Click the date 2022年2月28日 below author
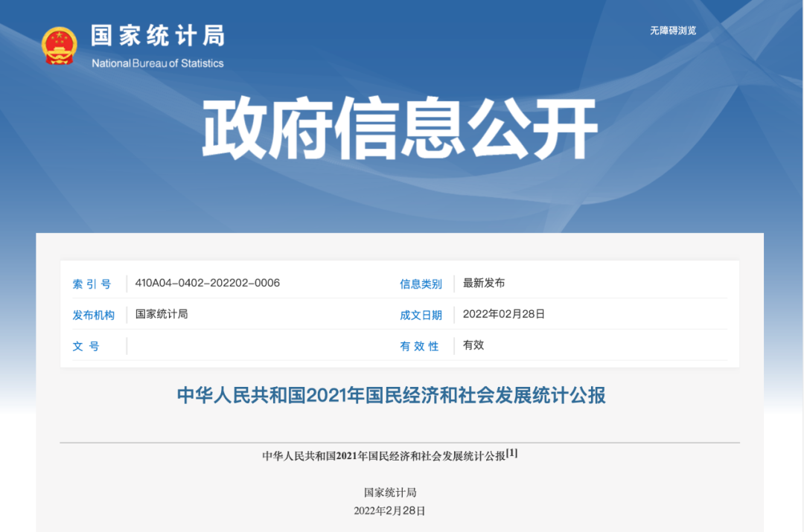 pos(389,511)
